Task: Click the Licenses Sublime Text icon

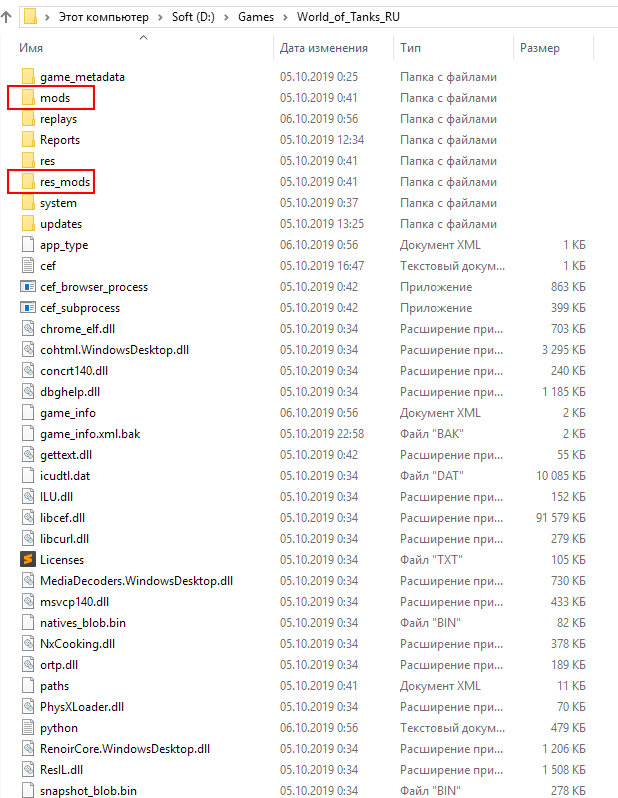Action: (x=27, y=559)
